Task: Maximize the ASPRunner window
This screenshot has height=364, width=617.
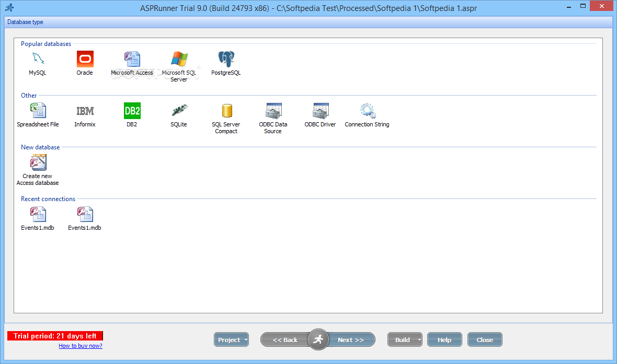Action: (583, 6)
